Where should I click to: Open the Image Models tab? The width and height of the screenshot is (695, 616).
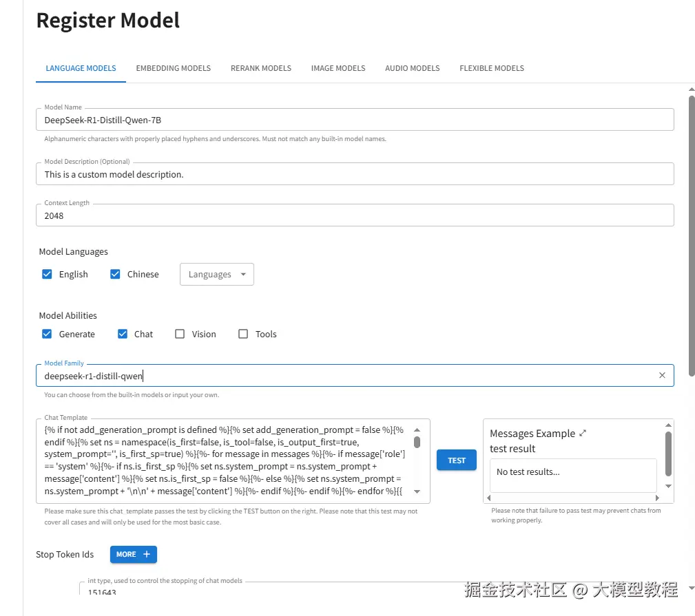(x=338, y=68)
